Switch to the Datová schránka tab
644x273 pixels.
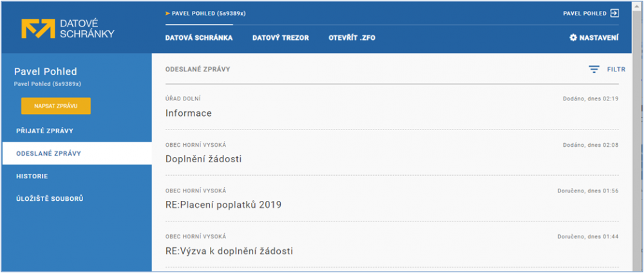pos(199,38)
